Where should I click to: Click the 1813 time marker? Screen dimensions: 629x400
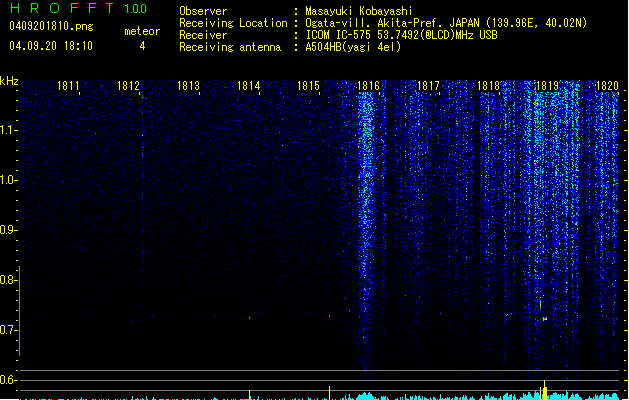pos(188,86)
